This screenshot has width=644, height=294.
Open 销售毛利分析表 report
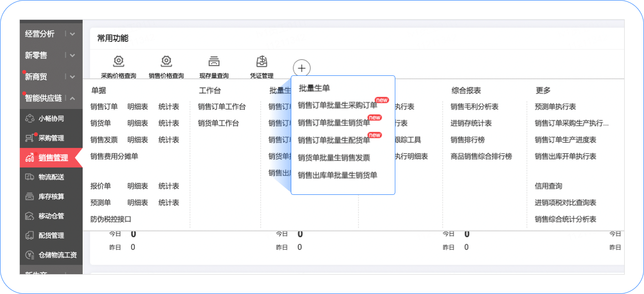(475, 107)
